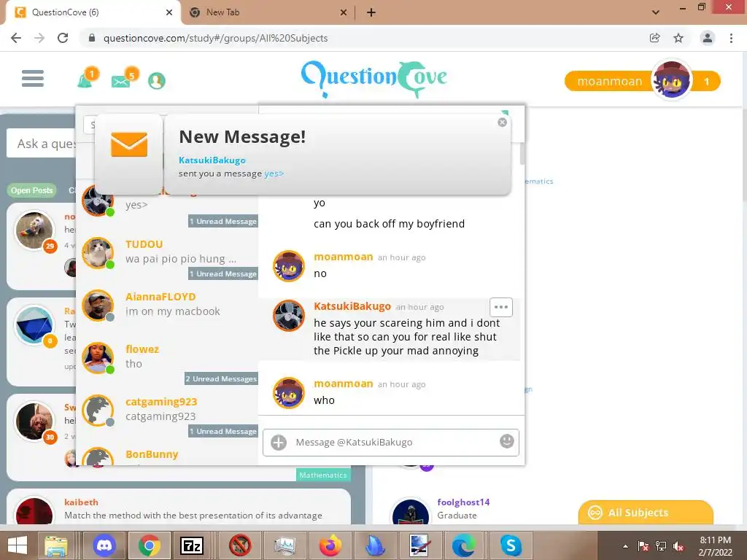This screenshot has width=747, height=560.
Task: Open Chrome three-dot menu
Action: coord(731,38)
